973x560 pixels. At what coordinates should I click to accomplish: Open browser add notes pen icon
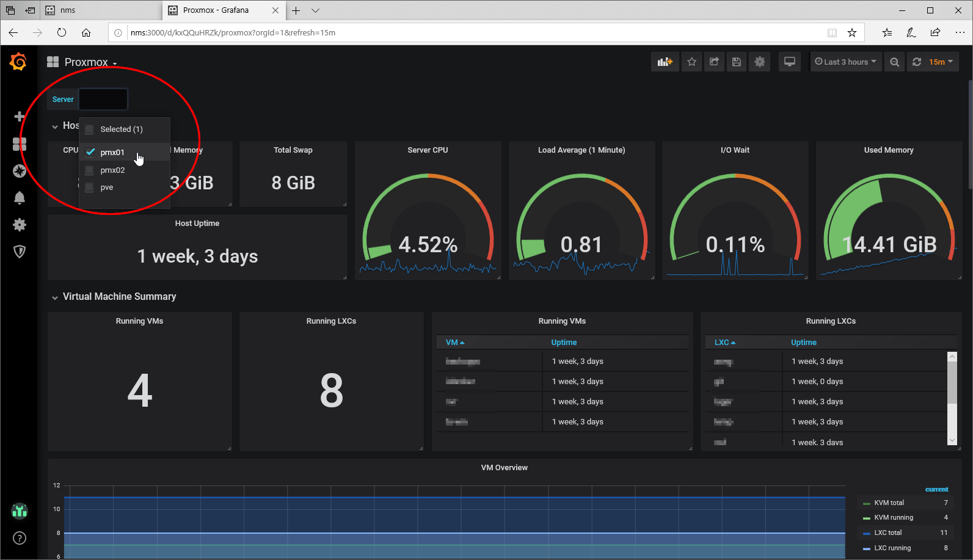(911, 33)
